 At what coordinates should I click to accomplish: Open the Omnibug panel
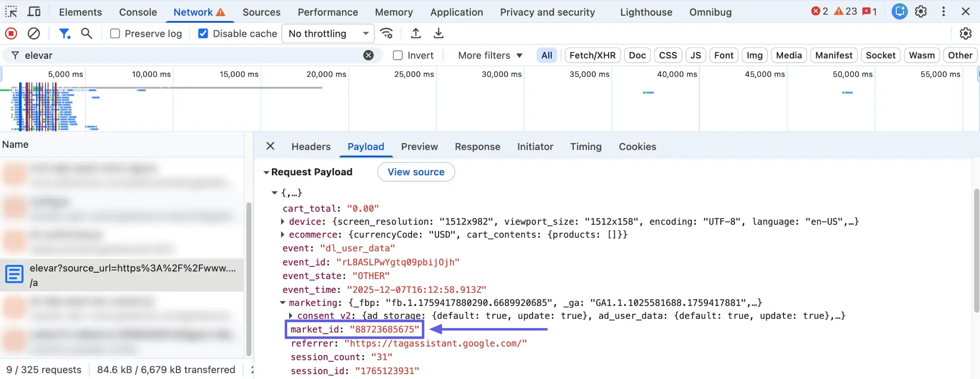(x=710, y=12)
